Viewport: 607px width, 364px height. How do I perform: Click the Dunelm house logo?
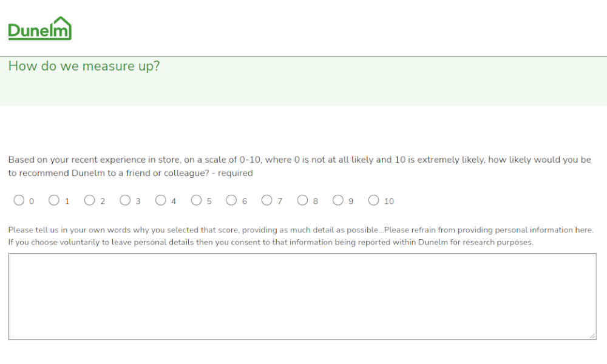tap(40, 29)
